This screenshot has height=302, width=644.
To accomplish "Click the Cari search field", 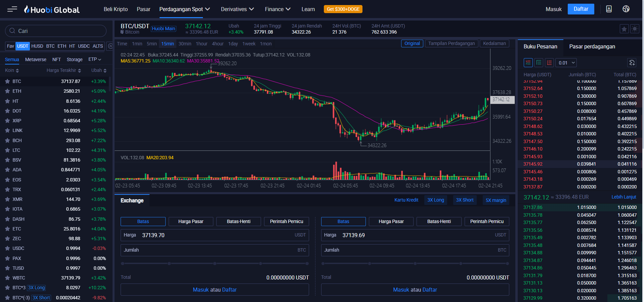I will [56, 31].
